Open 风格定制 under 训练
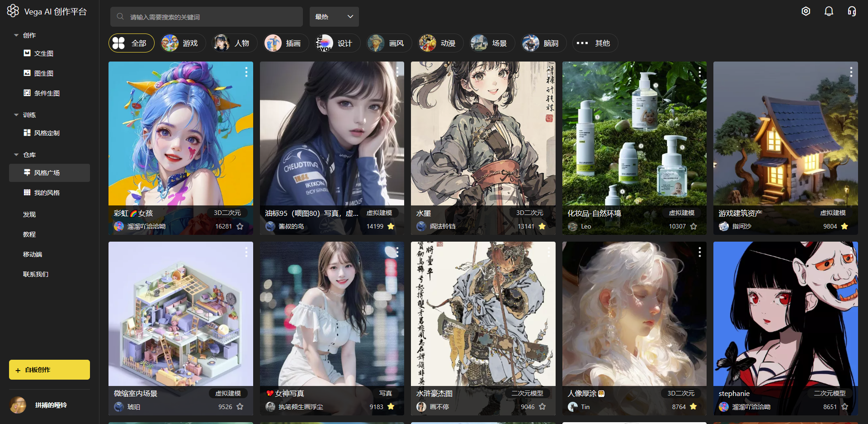The image size is (868, 424). click(x=46, y=133)
